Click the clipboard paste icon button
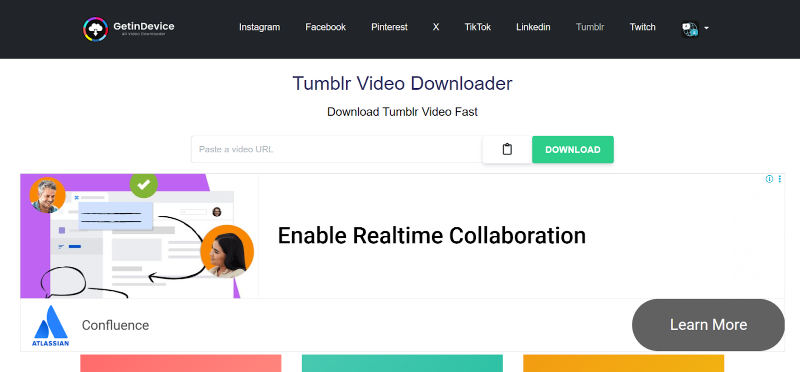This screenshot has height=372, width=800. point(507,150)
